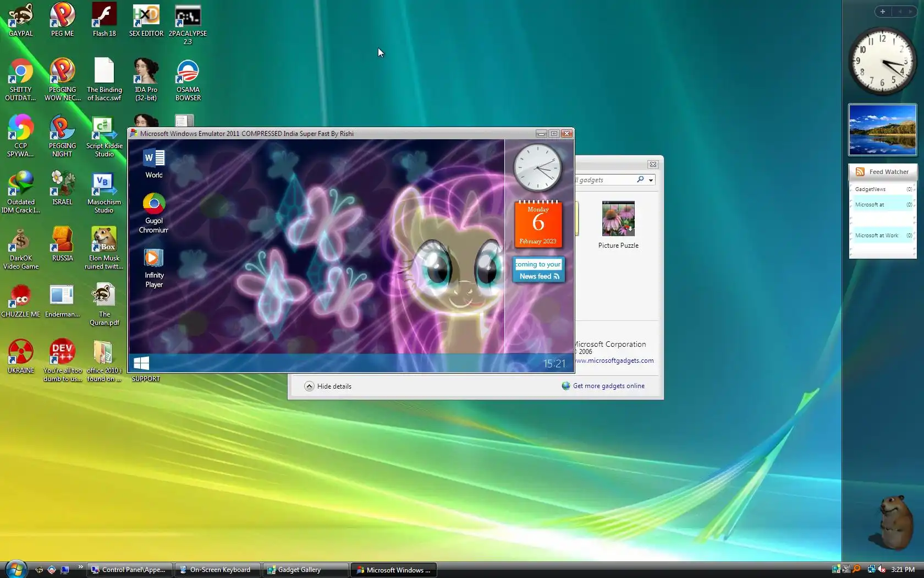
Task: Click the 15:21 time in emulator taskbar
Action: [x=554, y=363]
